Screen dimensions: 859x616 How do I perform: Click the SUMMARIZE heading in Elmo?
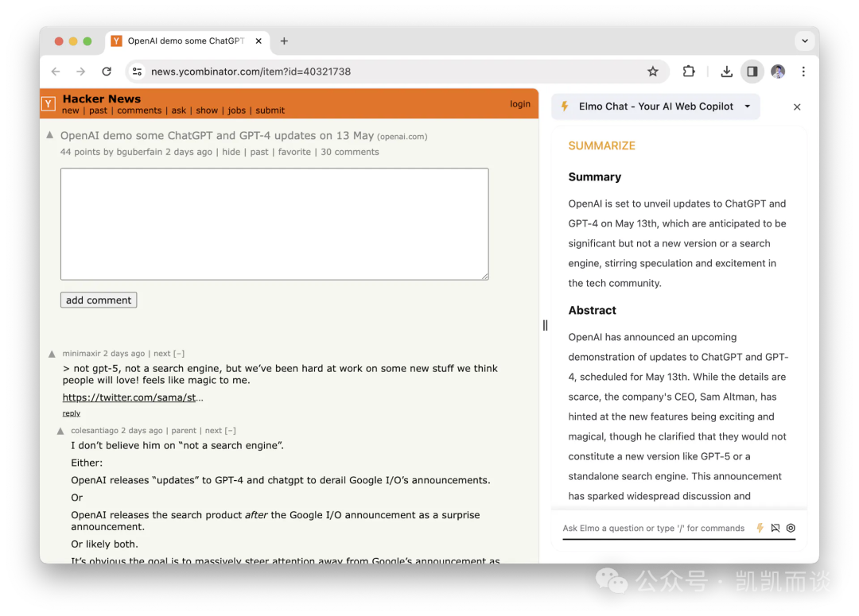[x=601, y=145]
